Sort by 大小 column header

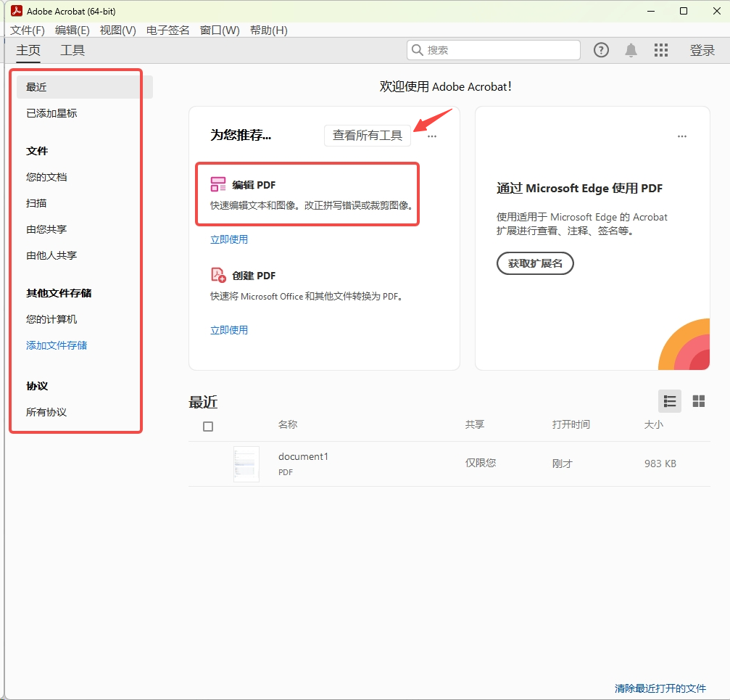coord(654,424)
